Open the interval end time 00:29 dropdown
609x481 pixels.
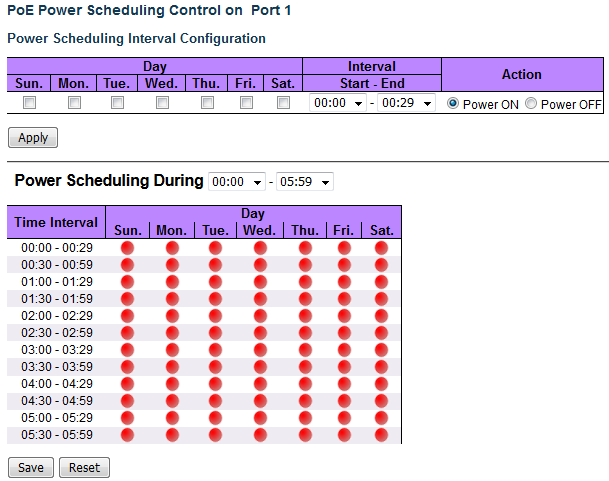[406, 103]
